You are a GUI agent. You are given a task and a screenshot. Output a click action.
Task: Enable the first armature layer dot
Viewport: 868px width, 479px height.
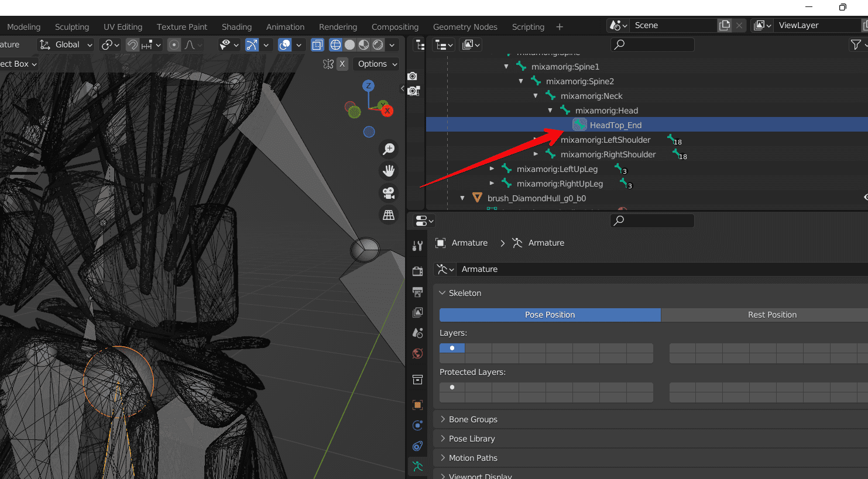point(452,348)
